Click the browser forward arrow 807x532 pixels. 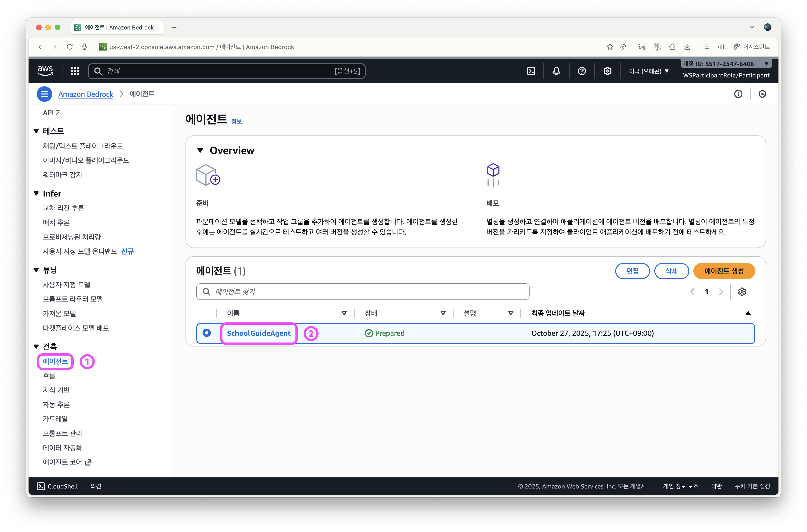coord(55,47)
